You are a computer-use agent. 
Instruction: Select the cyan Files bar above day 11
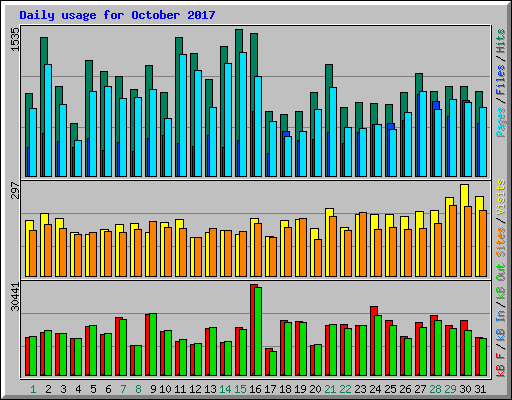(183, 115)
